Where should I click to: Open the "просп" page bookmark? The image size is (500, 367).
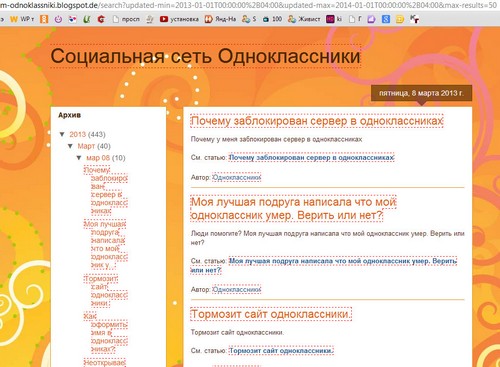click(x=126, y=19)
